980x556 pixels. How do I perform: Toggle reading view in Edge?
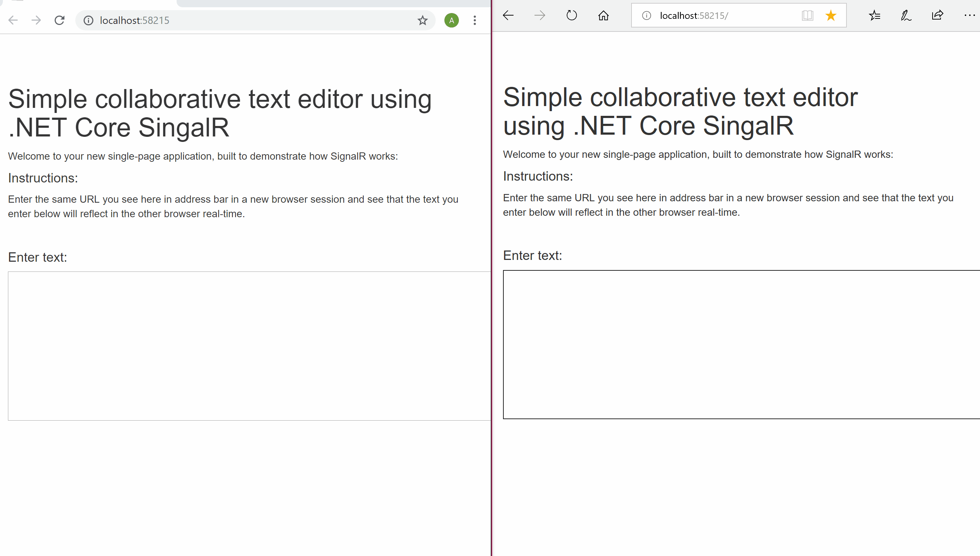point(807,15)
